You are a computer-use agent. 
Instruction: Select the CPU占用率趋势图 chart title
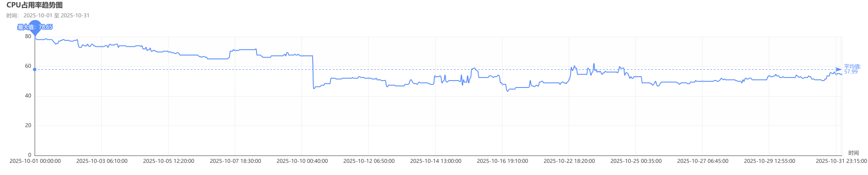tap(35, 5)
